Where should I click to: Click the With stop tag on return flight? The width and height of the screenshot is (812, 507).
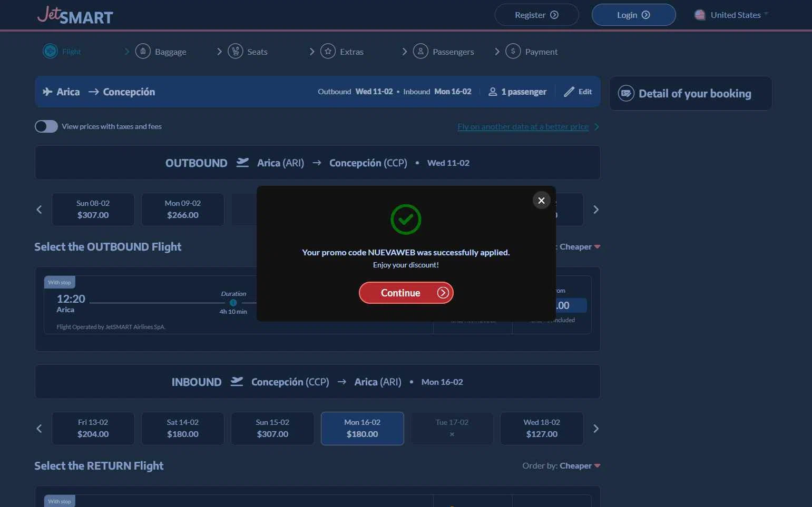pos(60,501)
